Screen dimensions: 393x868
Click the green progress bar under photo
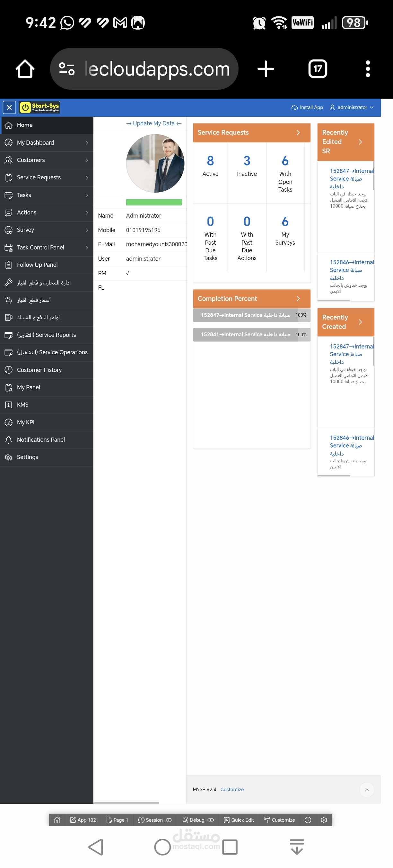pyautogui.click(x=154, y=202)
